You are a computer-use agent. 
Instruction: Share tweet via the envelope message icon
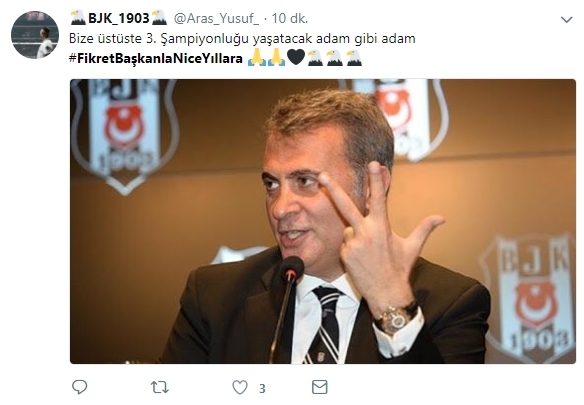(320, 387)
